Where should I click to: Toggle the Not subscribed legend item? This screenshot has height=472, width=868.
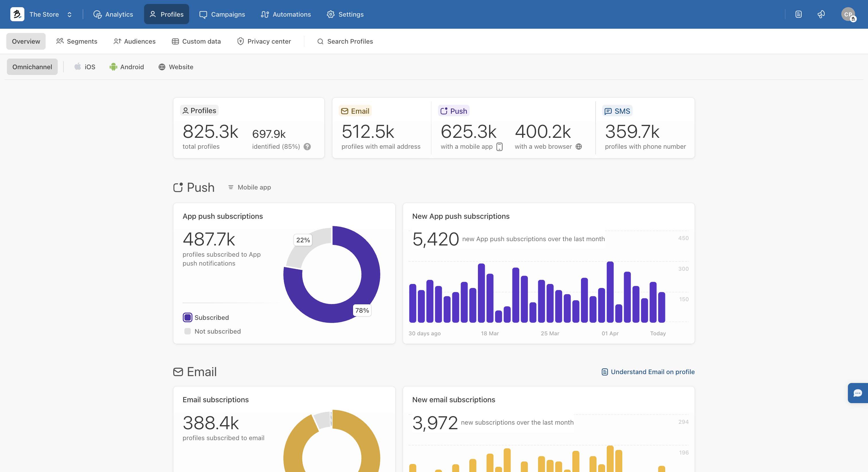pyautogui.click(x=187, y=331)
